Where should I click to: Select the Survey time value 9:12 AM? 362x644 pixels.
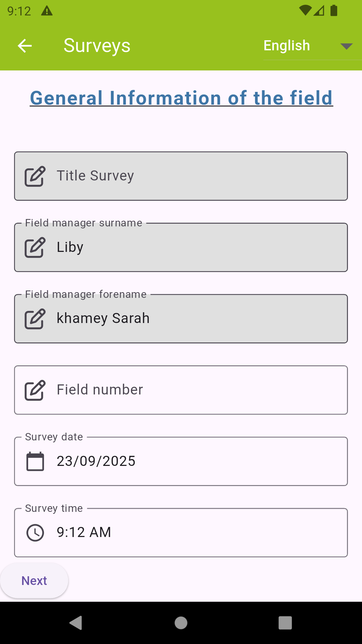coord(84,533)
